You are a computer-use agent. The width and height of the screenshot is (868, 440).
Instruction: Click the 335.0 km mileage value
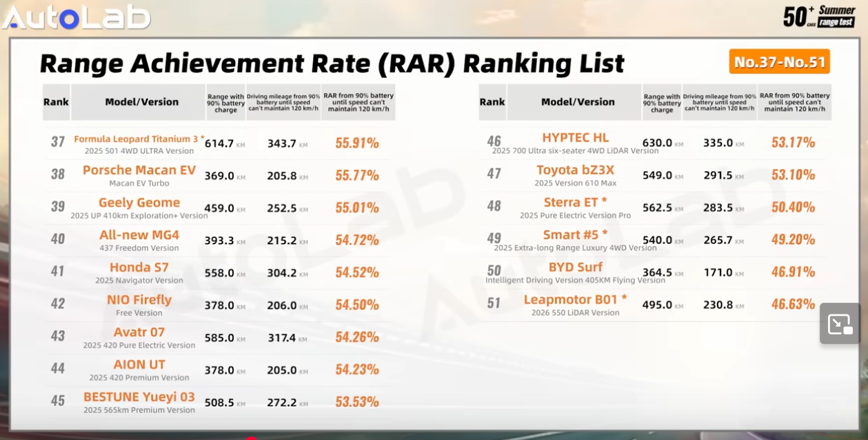click(x=724, y=143)
